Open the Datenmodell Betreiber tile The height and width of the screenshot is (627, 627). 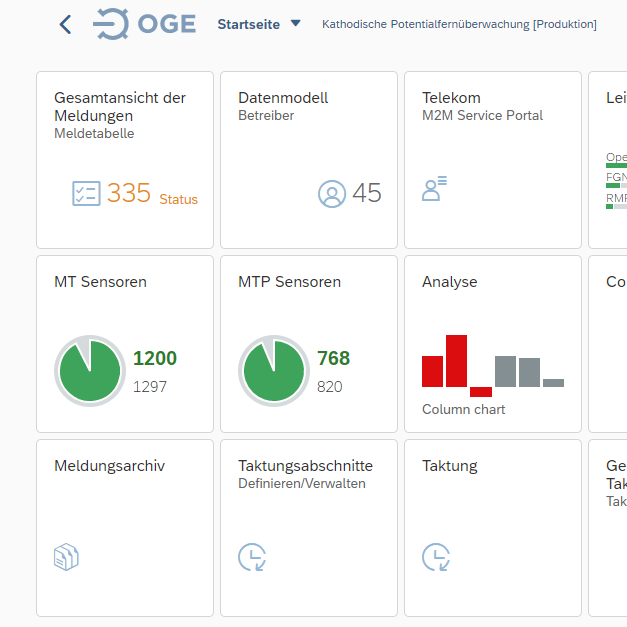pos(309,160)
